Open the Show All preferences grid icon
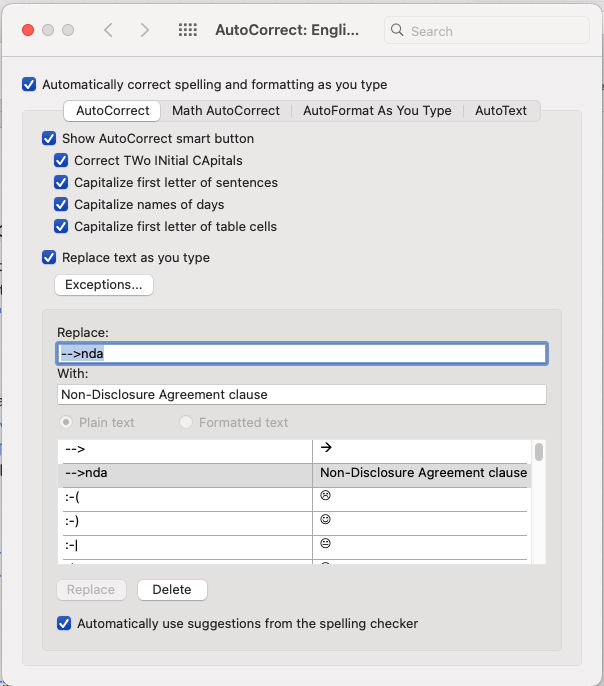604x686 pixels. click(188, 30)
